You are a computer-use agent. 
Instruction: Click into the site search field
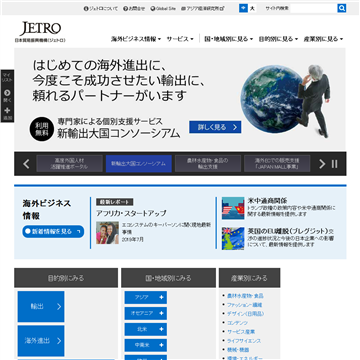(313, 8)
